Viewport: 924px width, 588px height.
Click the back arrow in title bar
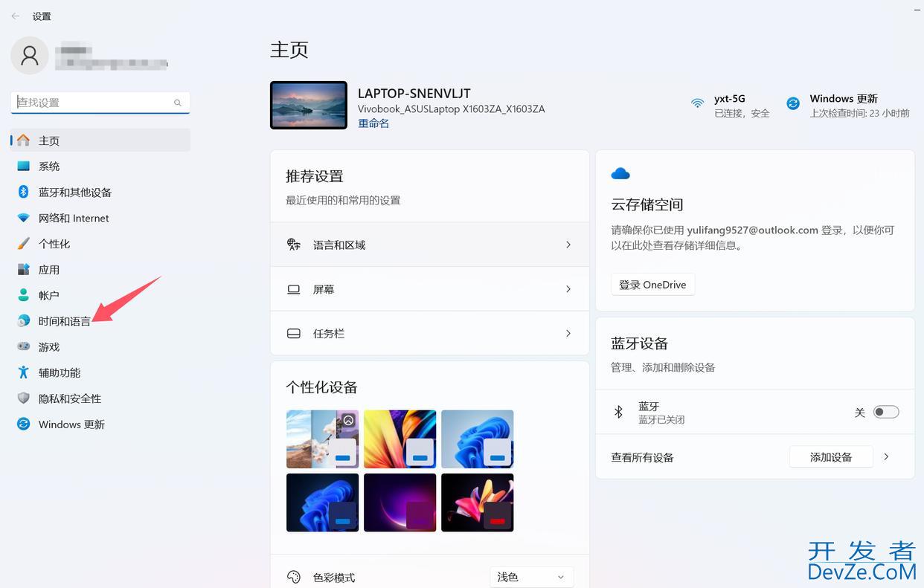pyautogui.click(x=15, y=16)
